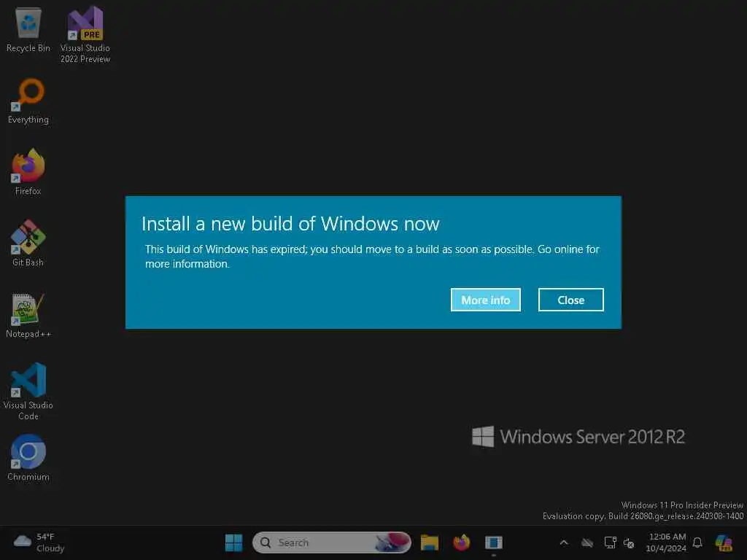The height and width of the screenshot is (560, 747).
Task: Open the running app on taskbar
Action: (x=494, y=542)
